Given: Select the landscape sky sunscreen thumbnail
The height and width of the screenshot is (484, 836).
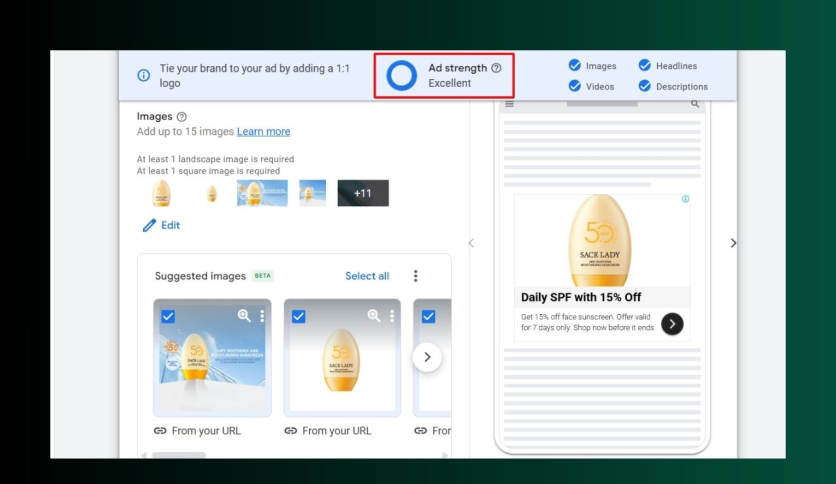Looking at the screenshot, I should (262, 193).
